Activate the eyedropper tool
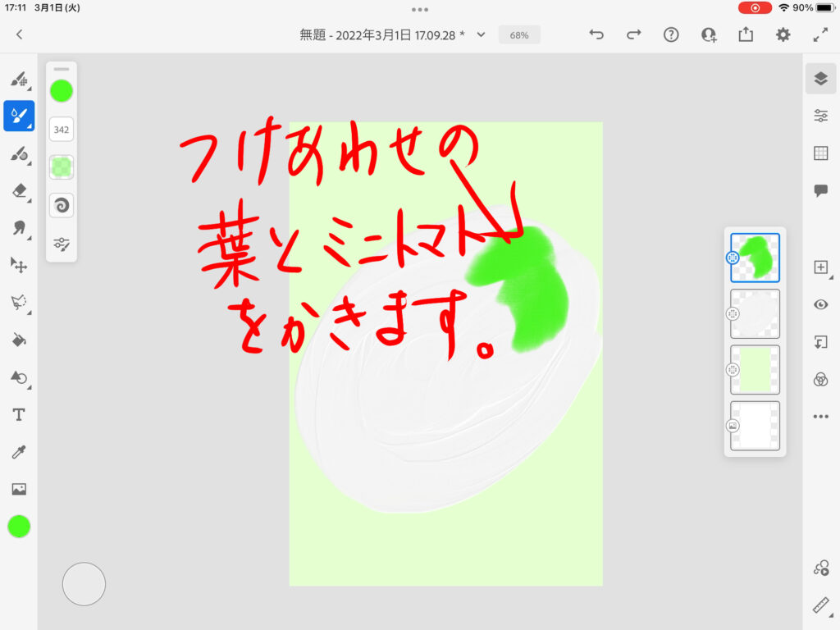Screen dimensions: 840x630 click(18, 452)
